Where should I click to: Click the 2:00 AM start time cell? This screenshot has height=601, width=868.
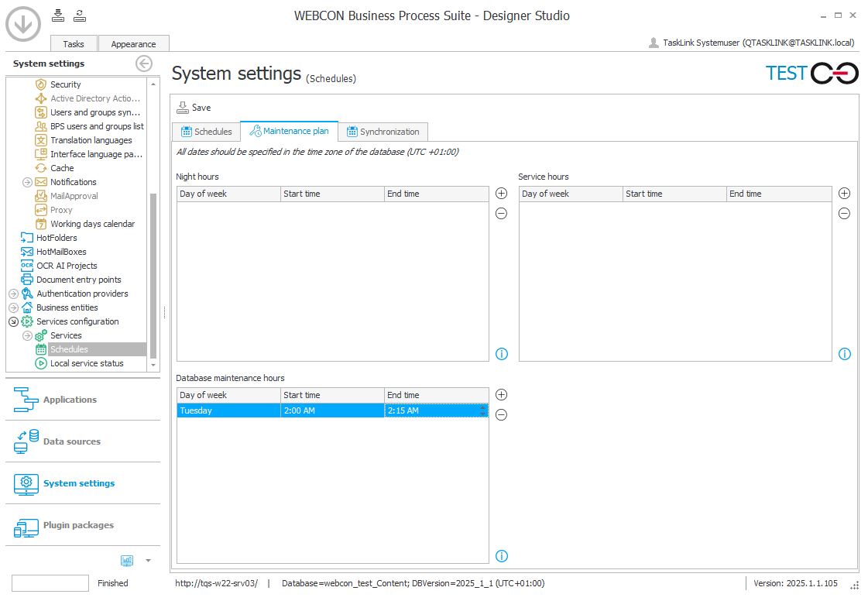coord(332,410)
